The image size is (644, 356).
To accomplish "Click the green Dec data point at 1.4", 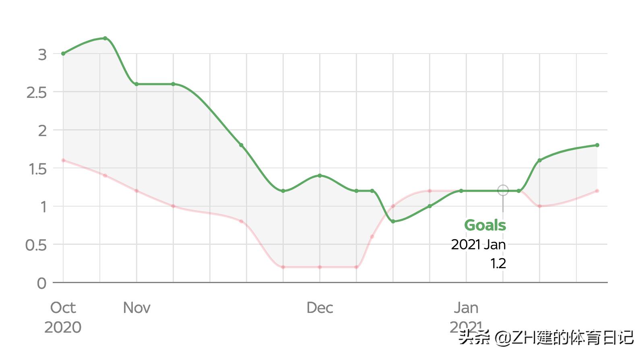I will 320,176.
